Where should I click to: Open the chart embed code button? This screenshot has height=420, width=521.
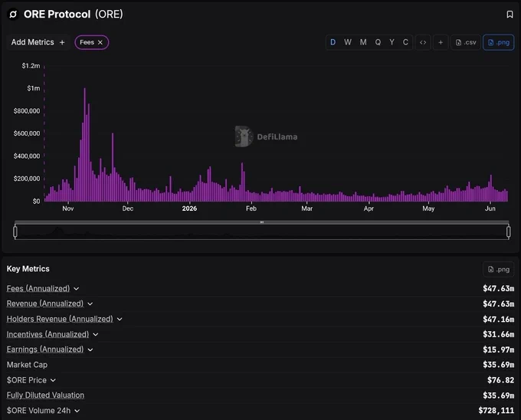point(423,42)
